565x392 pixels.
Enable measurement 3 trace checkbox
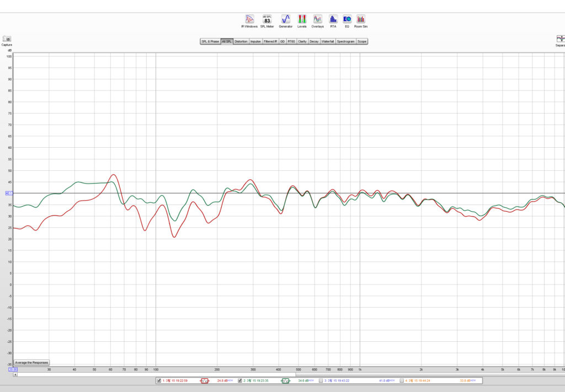coord(321,380)
